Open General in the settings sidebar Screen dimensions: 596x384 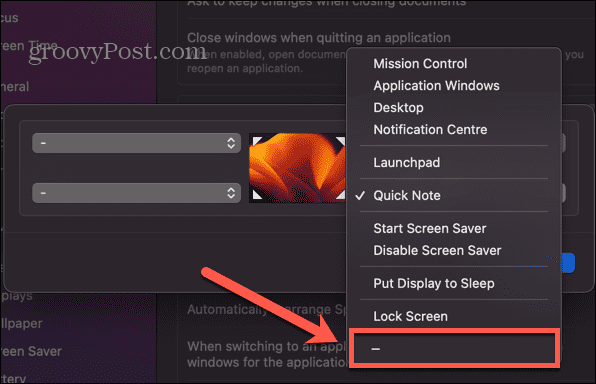pyautogui.click(x=14, y=87)
